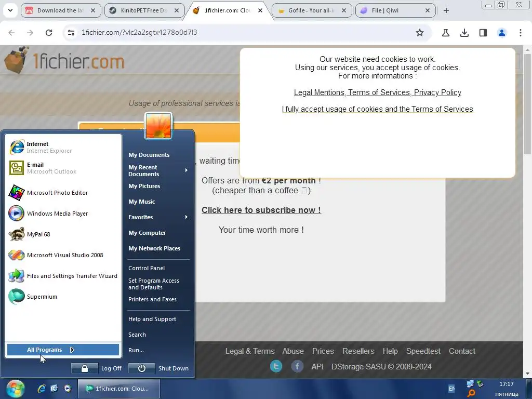This screenshot has height=399, width=532.
Task: Expand My Recent Documents submenu
Action: pos(158,170)
